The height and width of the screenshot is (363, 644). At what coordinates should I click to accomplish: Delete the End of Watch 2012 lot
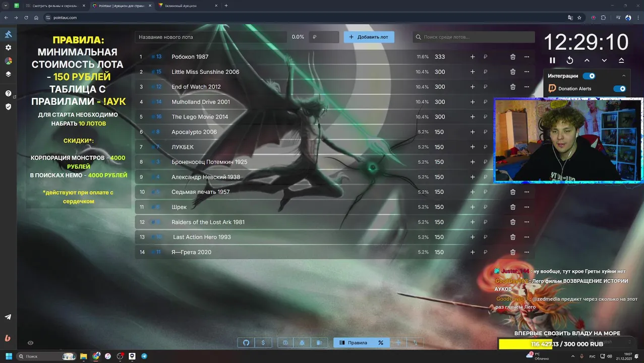[x=513, y=87]
